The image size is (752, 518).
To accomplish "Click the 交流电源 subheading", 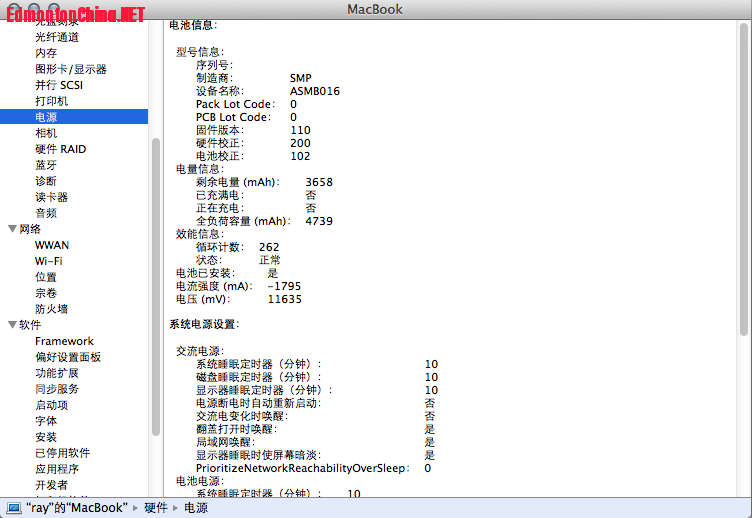I will 200,351.
